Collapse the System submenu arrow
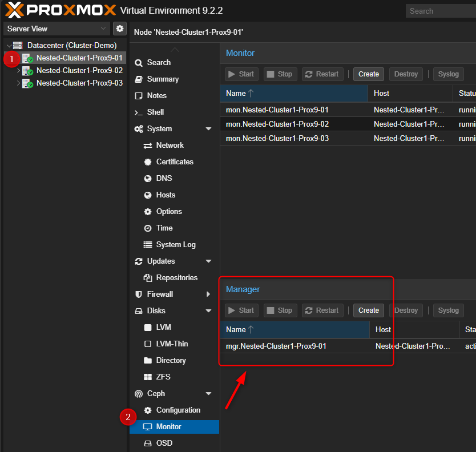The width and height of the screenshot is (476, 452). point(208,129)
